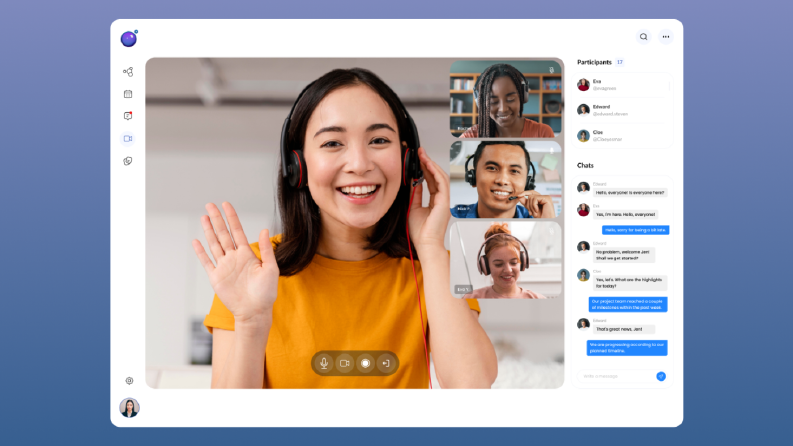Click mic icon on top participant thumbnail

click(x=552, y=70)
